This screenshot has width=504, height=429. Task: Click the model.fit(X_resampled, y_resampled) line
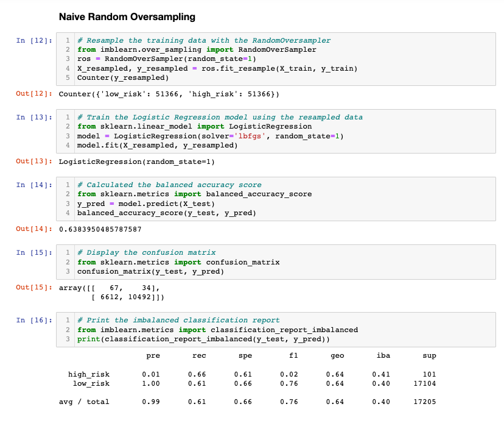coord(158,146)
